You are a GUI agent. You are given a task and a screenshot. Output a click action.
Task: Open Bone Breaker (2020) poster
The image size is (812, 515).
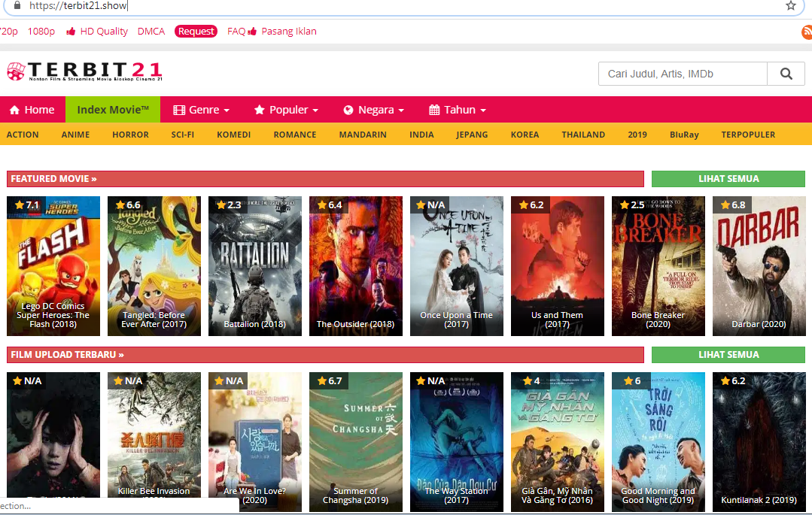pos(658,266)
